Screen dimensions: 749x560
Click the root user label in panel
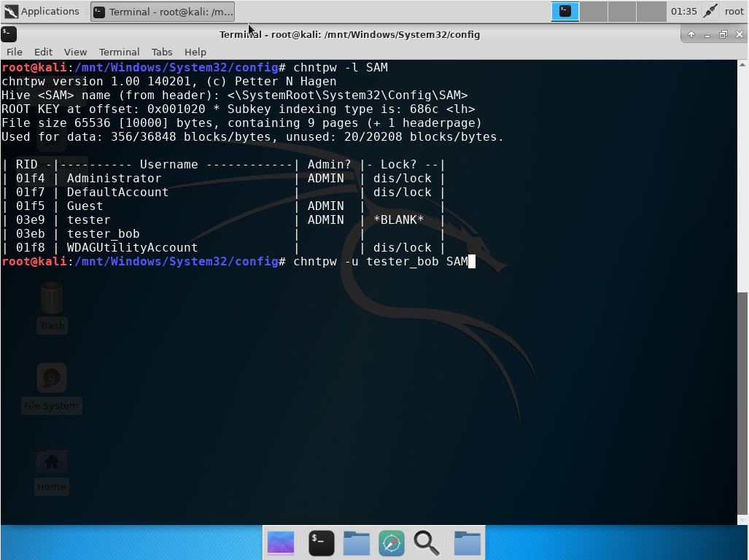point(734,11)
